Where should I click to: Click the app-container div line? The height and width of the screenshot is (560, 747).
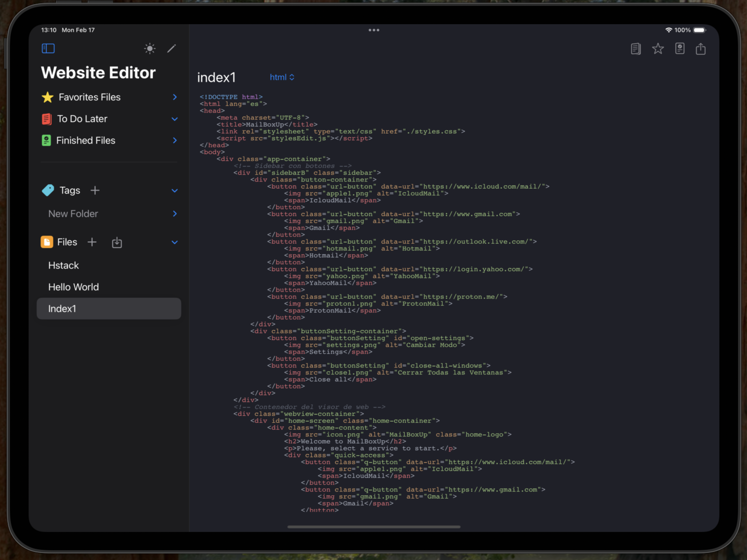pyautogui.click(x=273, y=159)
